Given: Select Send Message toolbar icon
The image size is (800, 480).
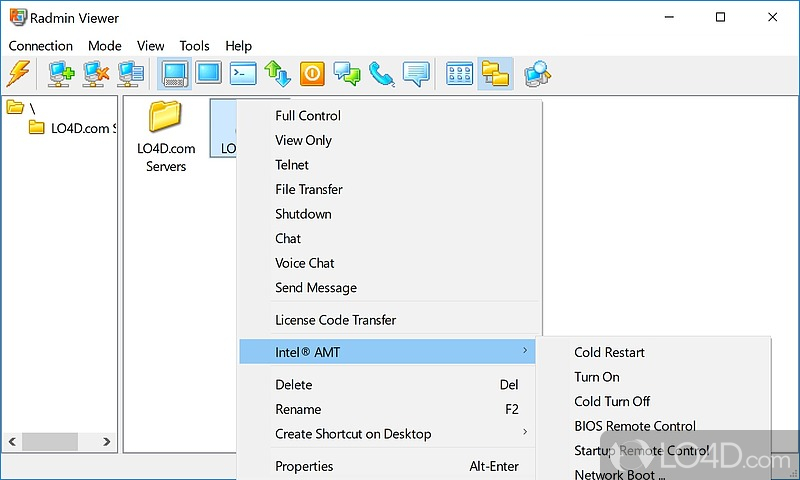Looking at the screenshot, I should coord(416,74).
